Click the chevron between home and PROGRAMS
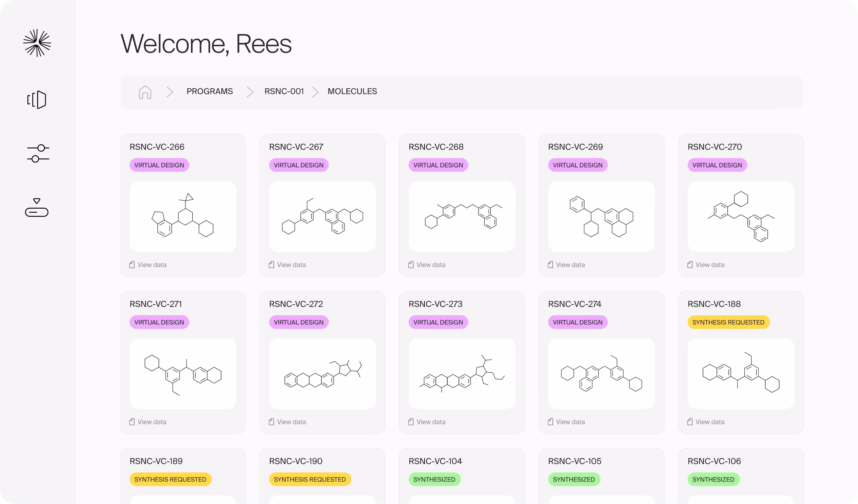Image resolution: width=858 pixels, height=504 pixels. coord(169,92)
